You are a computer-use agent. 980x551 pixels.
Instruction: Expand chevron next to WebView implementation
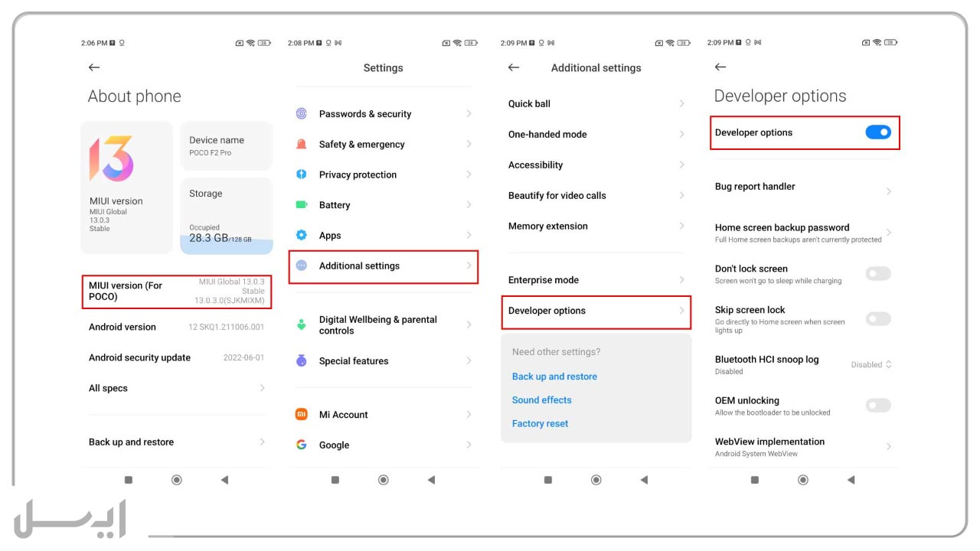click(888, 446)
